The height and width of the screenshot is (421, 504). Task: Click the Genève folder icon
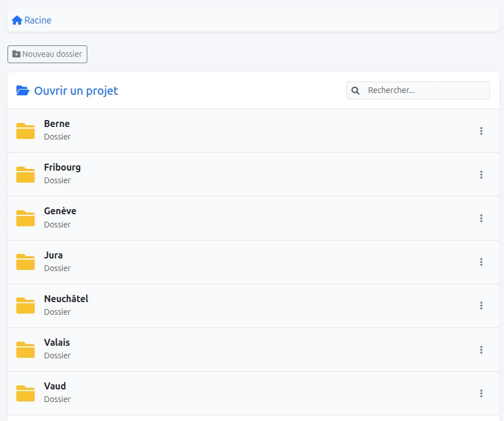25,218
